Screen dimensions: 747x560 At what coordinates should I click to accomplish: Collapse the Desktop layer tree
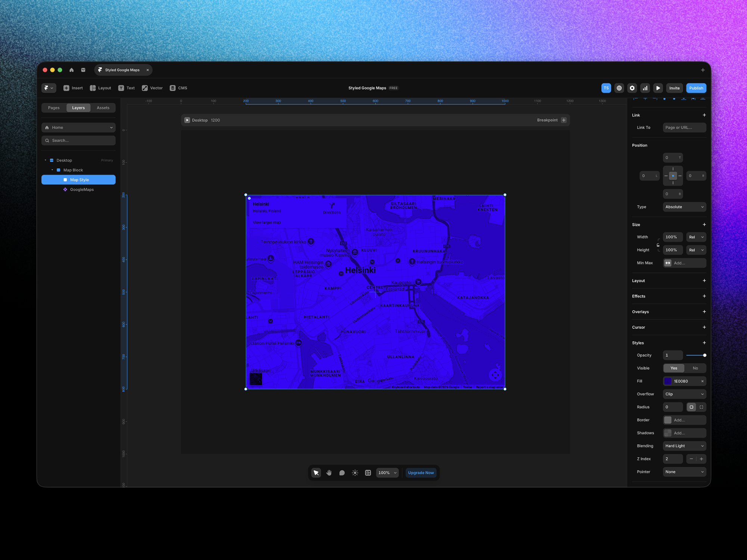(x=45, y=160)
